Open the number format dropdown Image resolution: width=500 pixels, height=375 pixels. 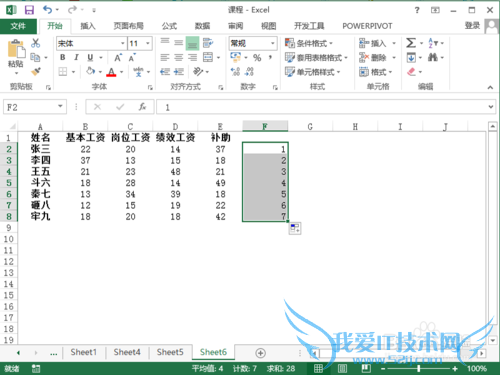273,43
